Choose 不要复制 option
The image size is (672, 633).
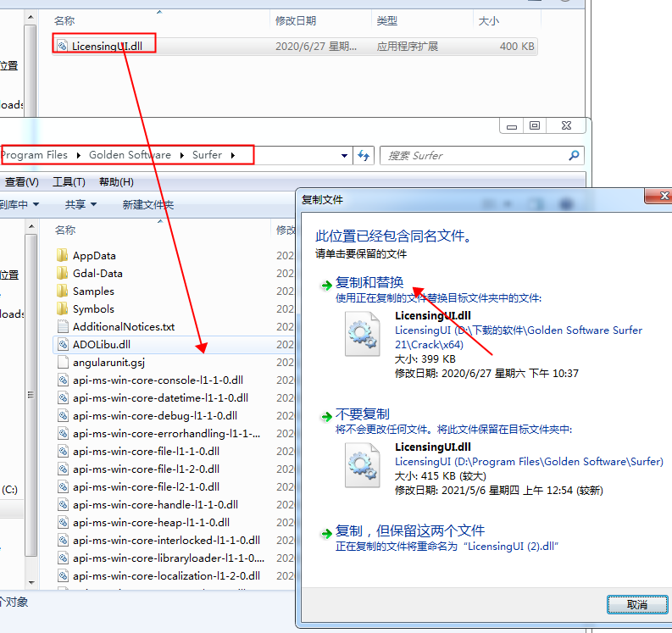coord(363,414)
